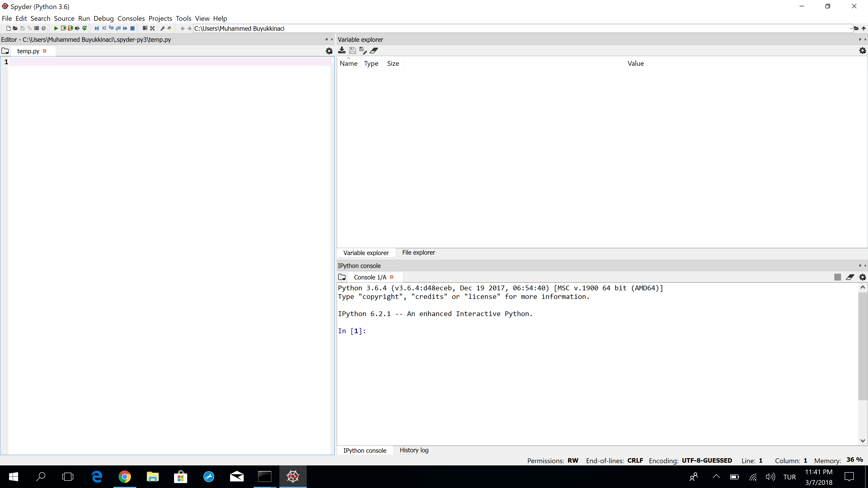Screen dimensions: 868x488
Task: Switch to the History log tab
Action: [414, 450]
